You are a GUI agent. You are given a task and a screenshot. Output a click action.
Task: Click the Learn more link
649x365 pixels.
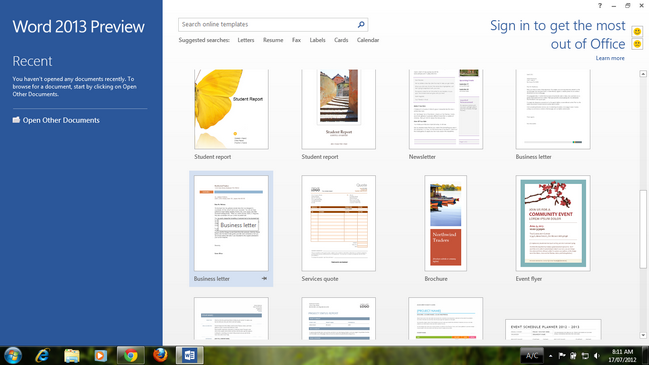[610, 58]
